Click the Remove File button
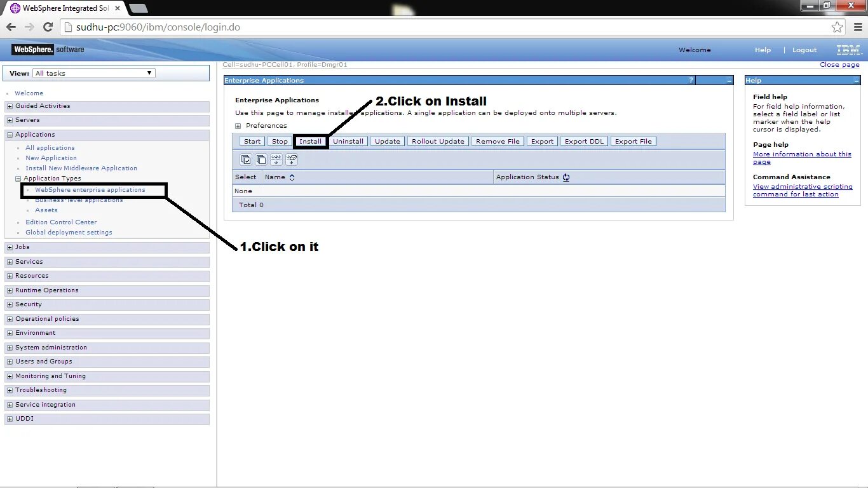868x488 pixels. [498, 142]
